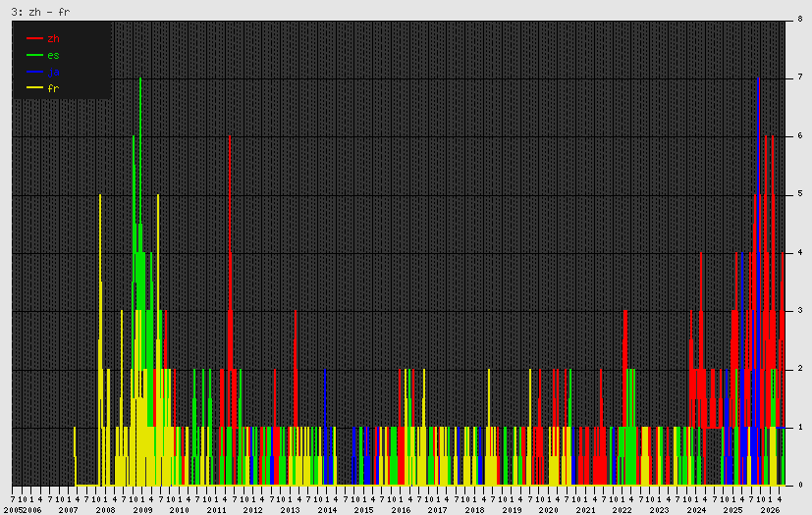Click the 2014 year label
Image resolution: width=812 pixels, height=515 pixels.
(x=327, y=510)
